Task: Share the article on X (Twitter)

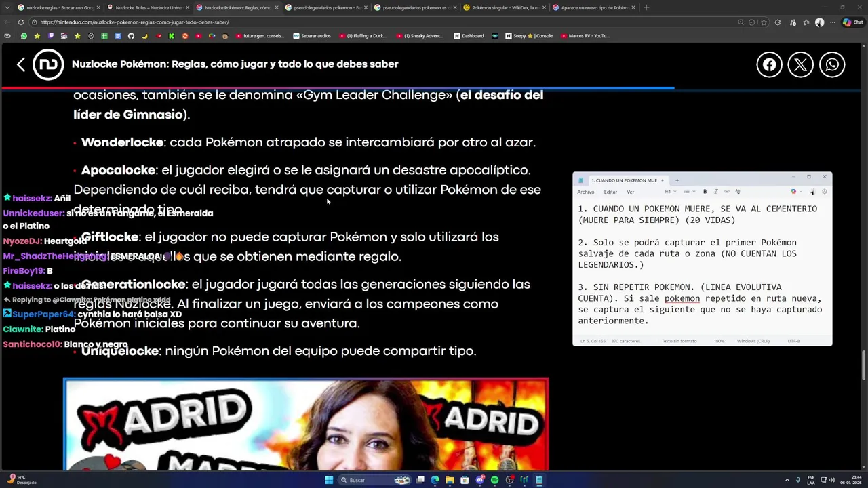Action: (800, 64)
